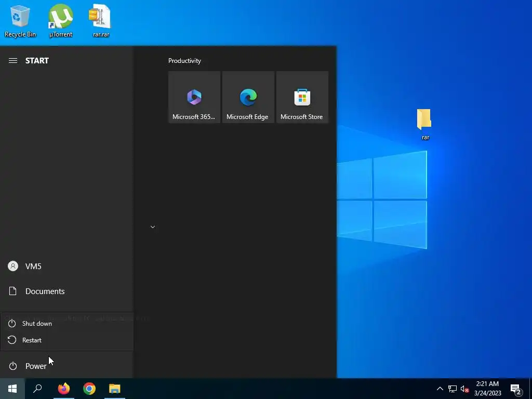The height and width of the screenshot is (399, 532).
Task: Open the Microsoft Store tile
Action: coord(302,97)
